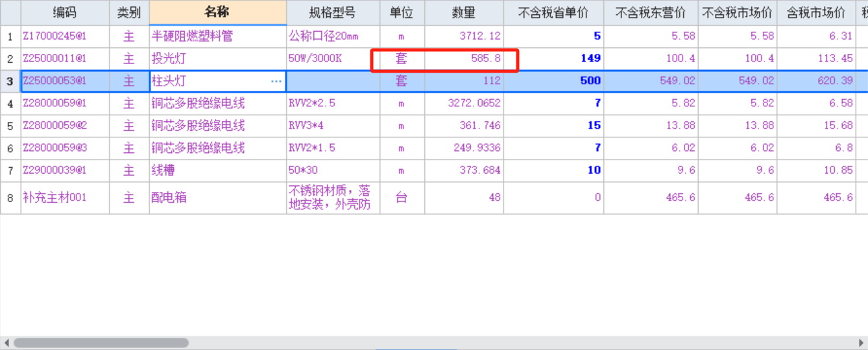Click code cell Z29000039@1

65,170
